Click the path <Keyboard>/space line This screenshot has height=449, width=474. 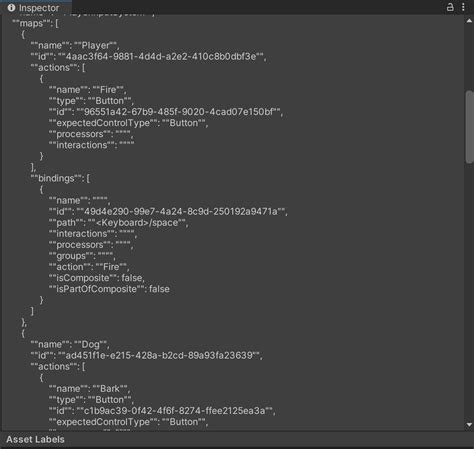tap(118, 222)
